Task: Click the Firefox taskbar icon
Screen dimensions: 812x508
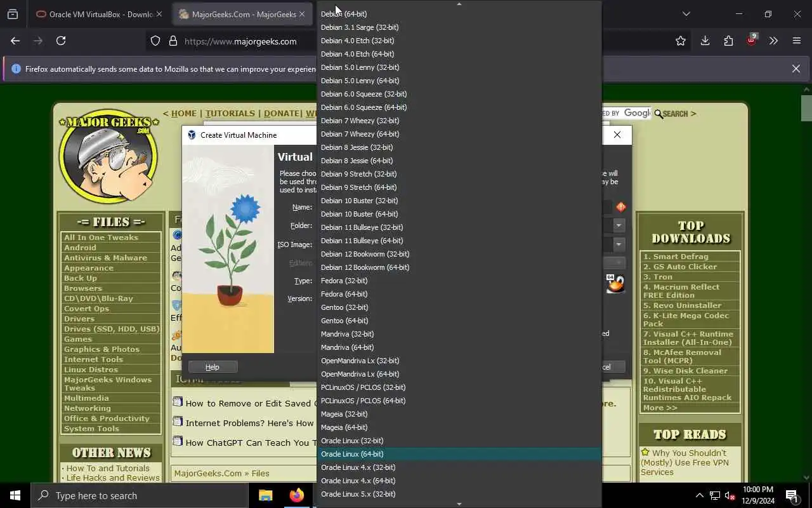Action: click(296, 495)
